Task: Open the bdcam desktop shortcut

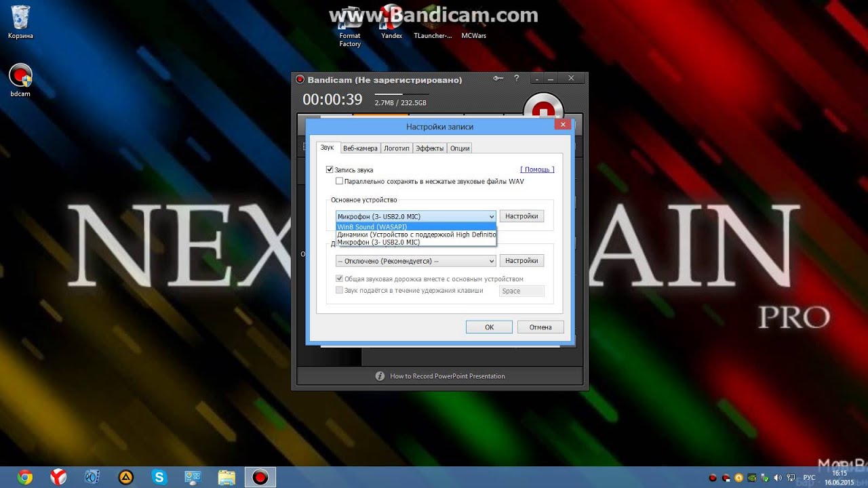Action: [x=20, y=80]
